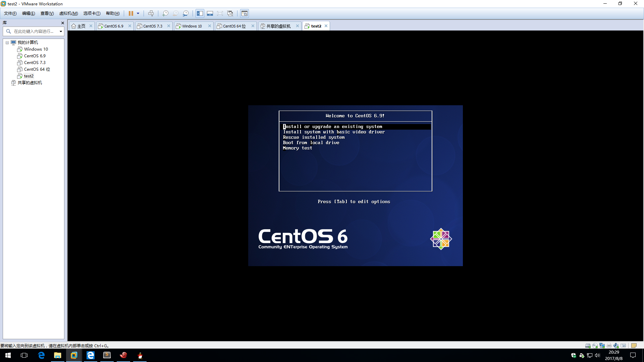Viewport: 644px width, 362px height.
Task: Click the message log note icon
Action: [x=634, y=346]
